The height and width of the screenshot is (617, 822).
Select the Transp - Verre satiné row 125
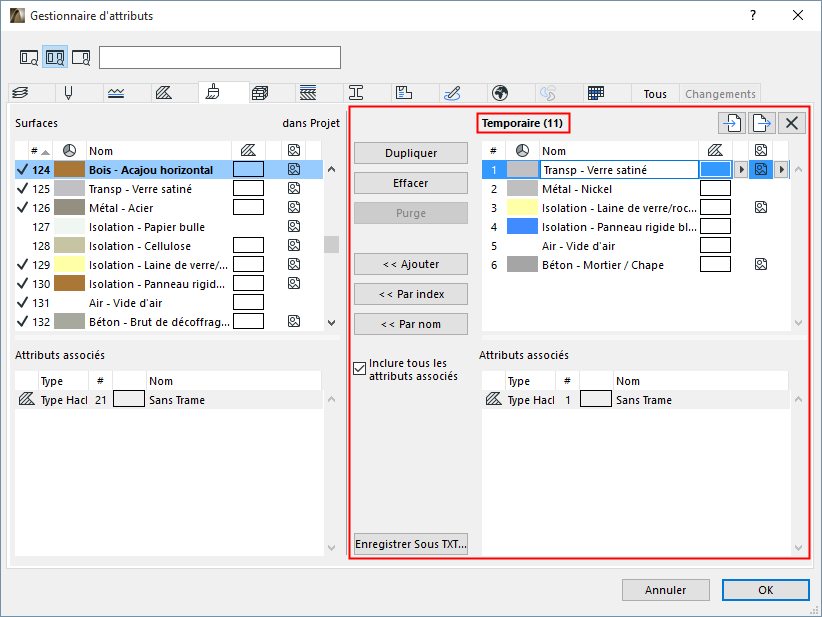(x=169, y=189)
